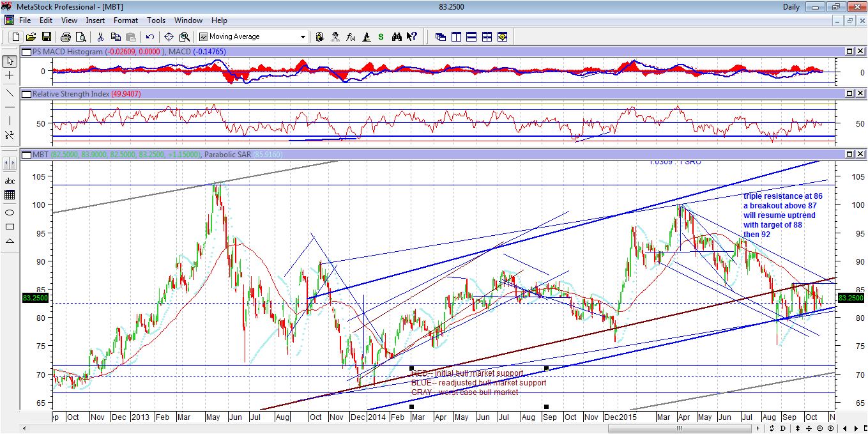Select the trendline drawing tool
Viewport: 868px width, 434px height.
pos(9,93)
